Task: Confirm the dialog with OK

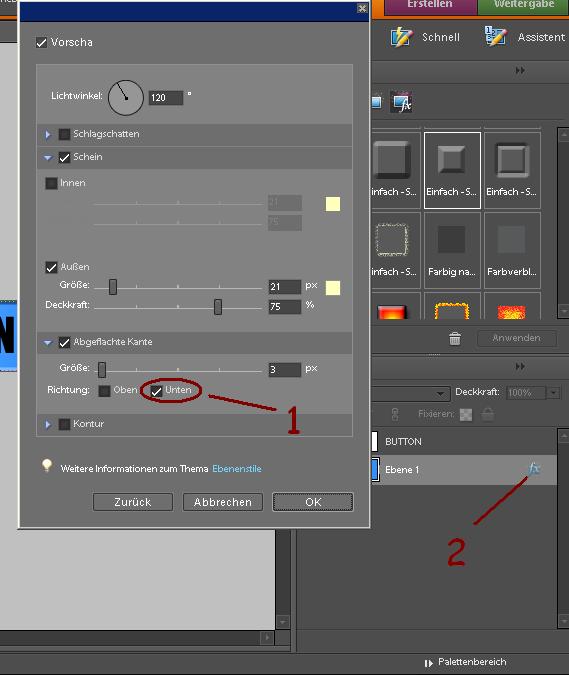Action: [313, 502]
